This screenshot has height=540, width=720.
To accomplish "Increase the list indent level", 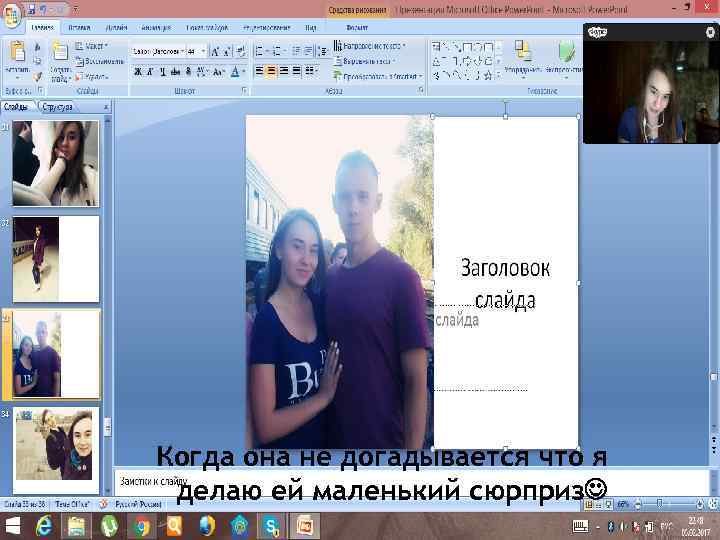I will (x=308, y=51).
